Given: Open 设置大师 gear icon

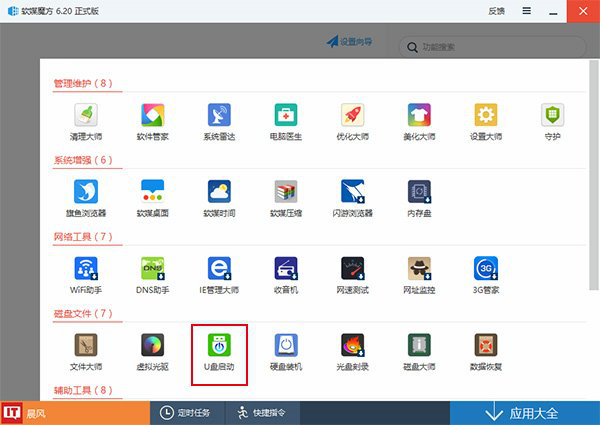Looking at the screenshot, I should coord(486,115).
